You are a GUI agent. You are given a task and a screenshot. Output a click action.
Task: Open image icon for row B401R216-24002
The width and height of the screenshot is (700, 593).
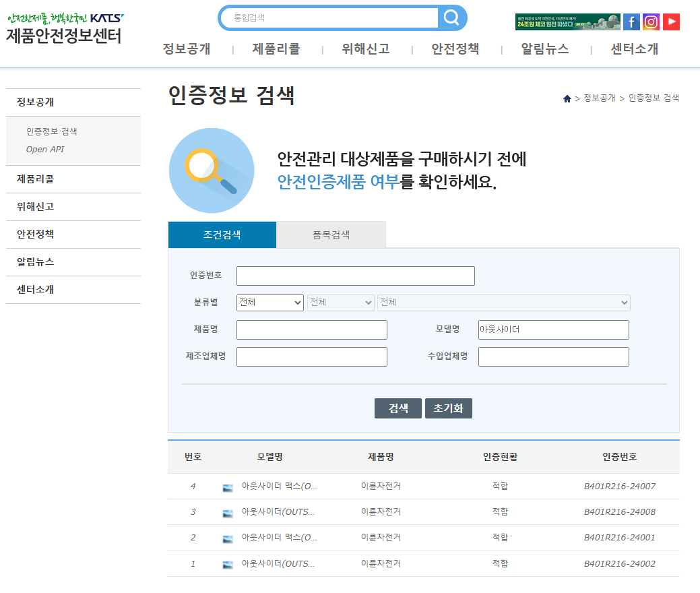(x=228, y=565)
